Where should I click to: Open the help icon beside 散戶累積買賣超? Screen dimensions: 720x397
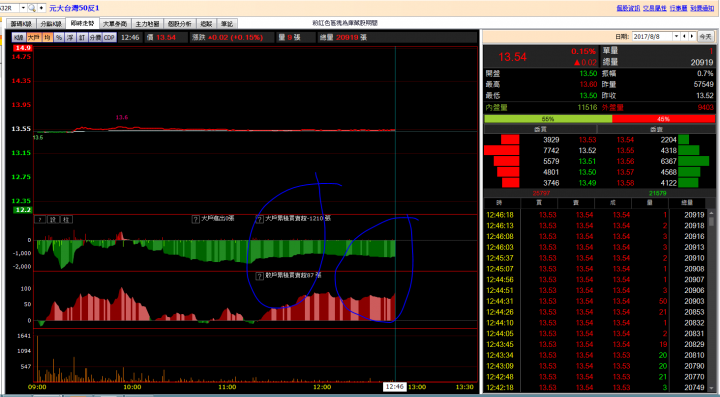(x=259, y=276)
